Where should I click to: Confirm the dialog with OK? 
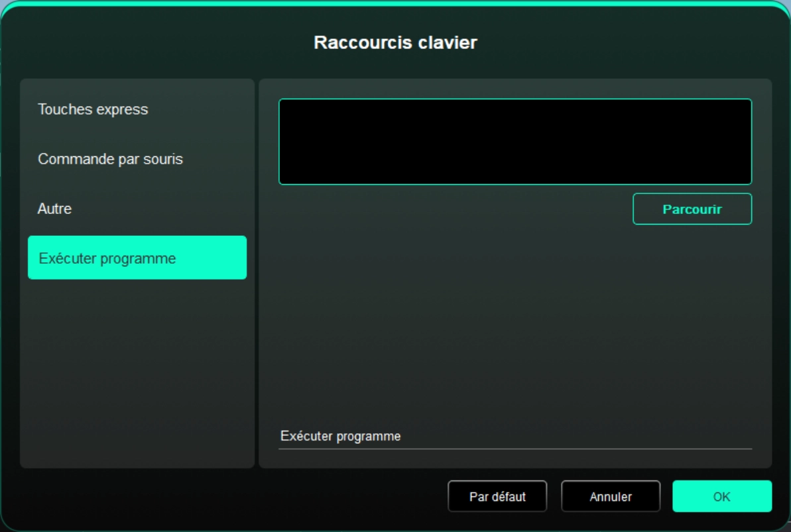tap(721, 496)
